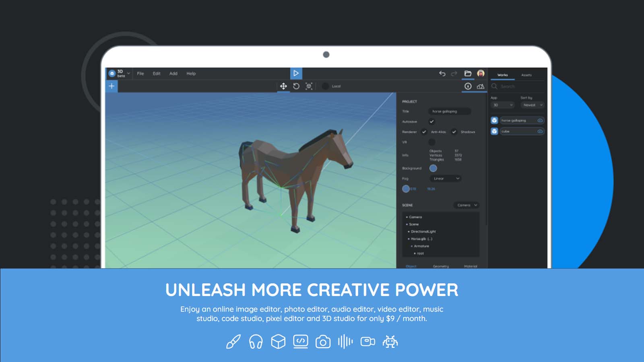Viewport: 644px width, 362px height.
Task: Toggle visibility of the cube project
Action: click(540, 131)
